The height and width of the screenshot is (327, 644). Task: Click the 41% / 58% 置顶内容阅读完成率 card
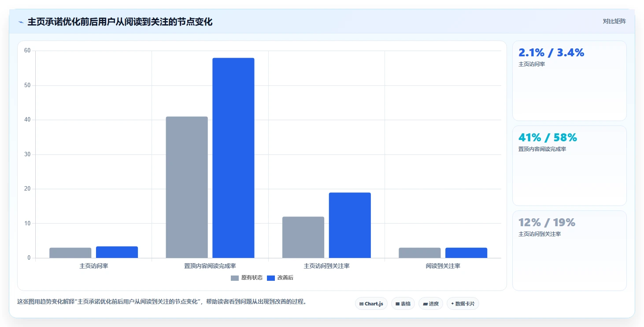click(x=569, y=165)
